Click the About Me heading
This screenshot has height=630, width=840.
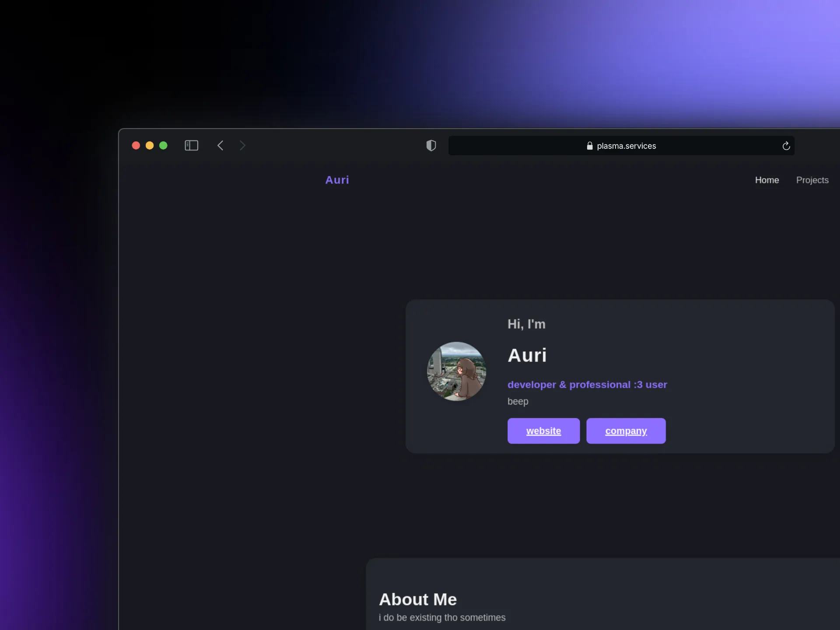point(418,599)
